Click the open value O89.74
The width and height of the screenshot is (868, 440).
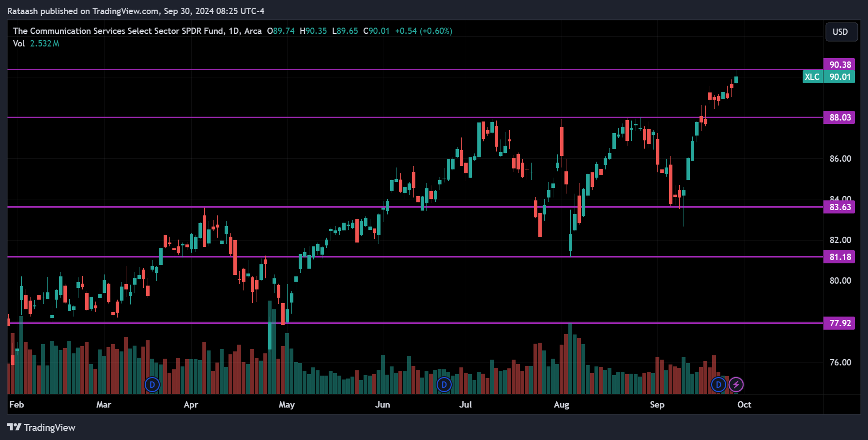pyautogui.click(x=281, y=31)
